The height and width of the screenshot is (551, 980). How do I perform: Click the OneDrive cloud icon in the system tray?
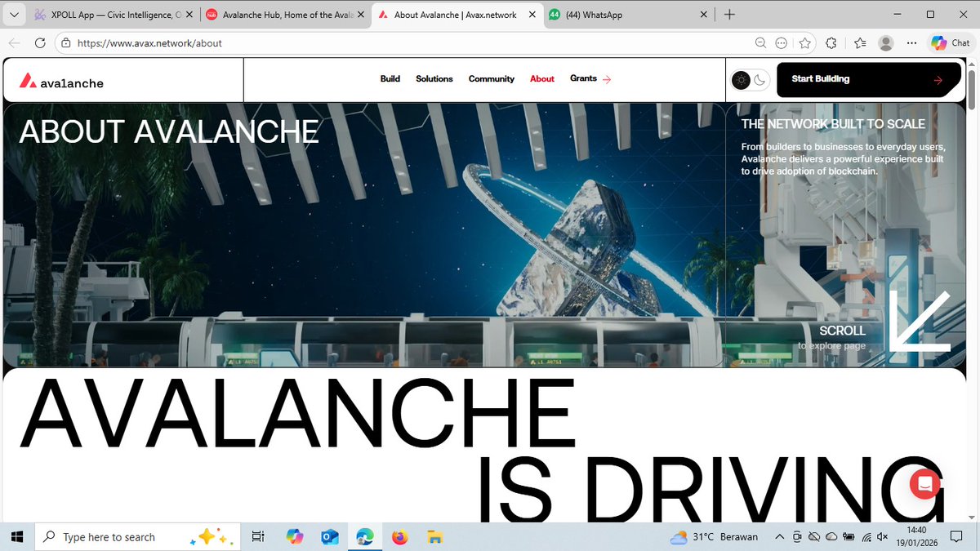tap(831, 536)
